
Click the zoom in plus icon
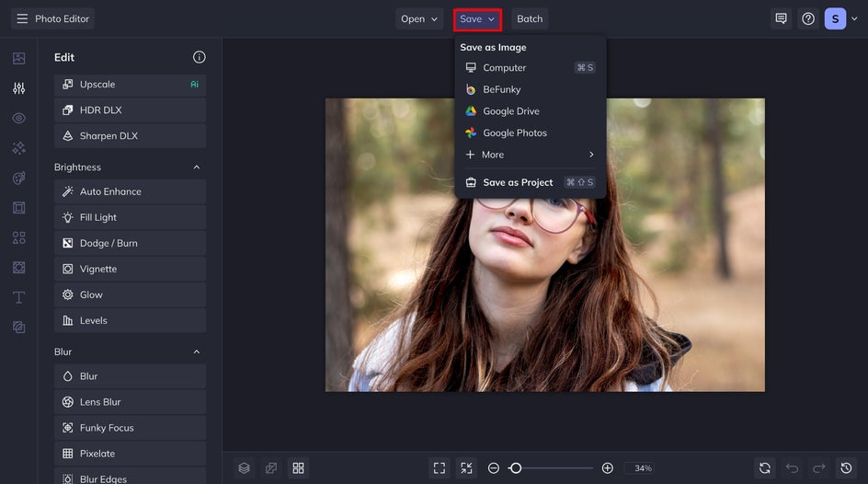(x=608, y=468)
